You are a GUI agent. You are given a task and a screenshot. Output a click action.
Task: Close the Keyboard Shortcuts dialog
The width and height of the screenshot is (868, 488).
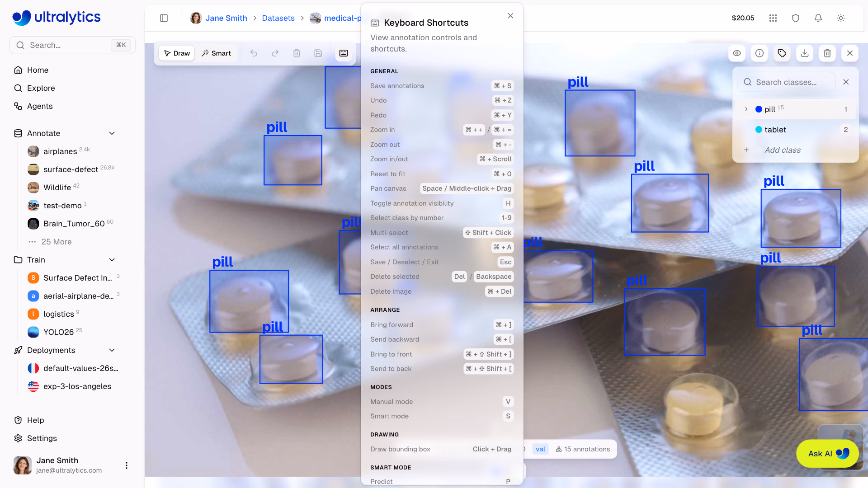point(510,16)
